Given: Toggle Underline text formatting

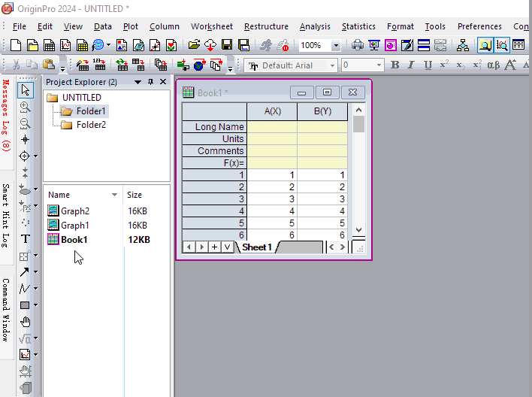Looking at the screenshot, I should [428, 65].
